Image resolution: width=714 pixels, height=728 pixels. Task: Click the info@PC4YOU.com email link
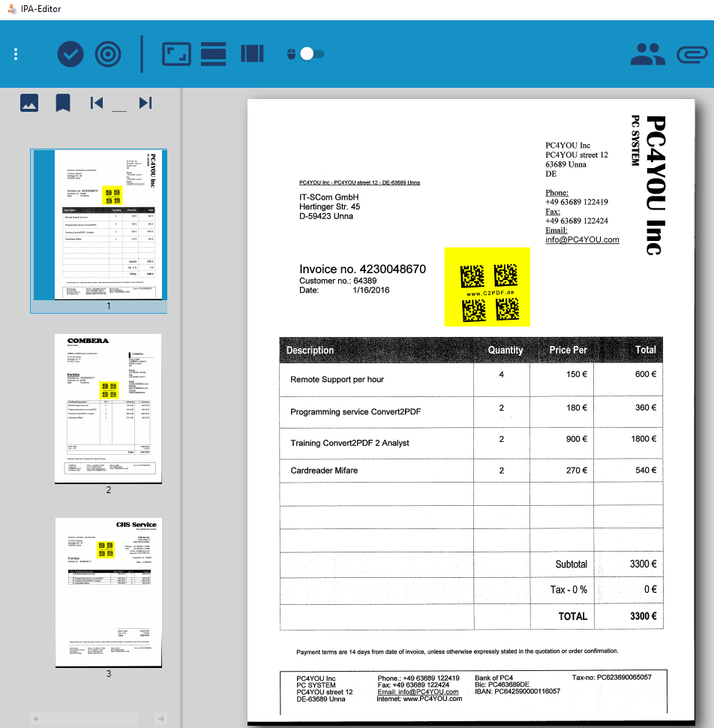pyautogui.click(x=582, y=239)
